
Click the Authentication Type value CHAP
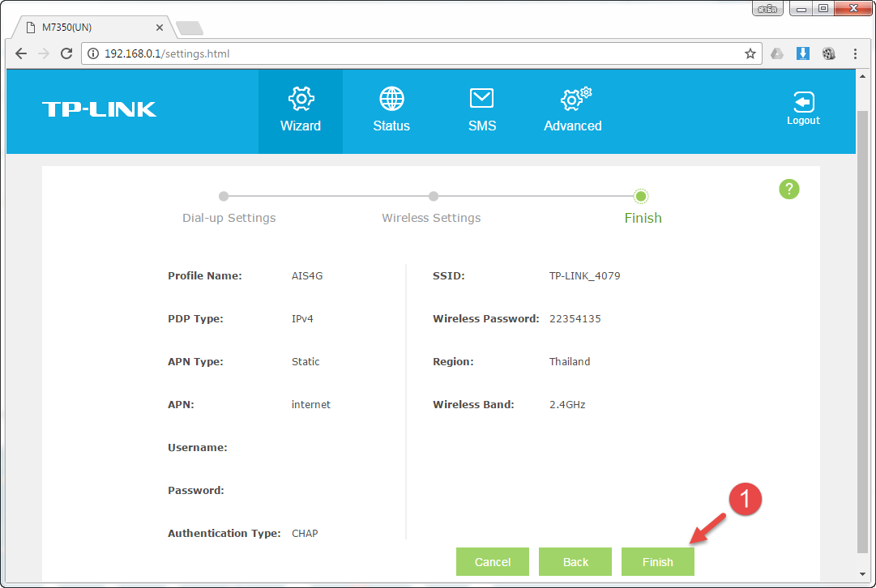(305, 533)
